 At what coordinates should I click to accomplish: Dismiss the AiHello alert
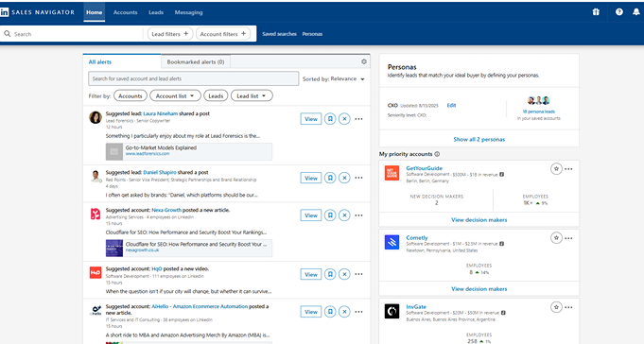pos(344,312)
